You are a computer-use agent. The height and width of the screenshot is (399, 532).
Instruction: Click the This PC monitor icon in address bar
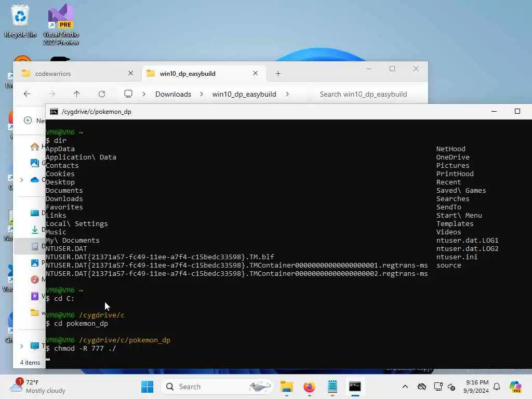pos(128,94)
